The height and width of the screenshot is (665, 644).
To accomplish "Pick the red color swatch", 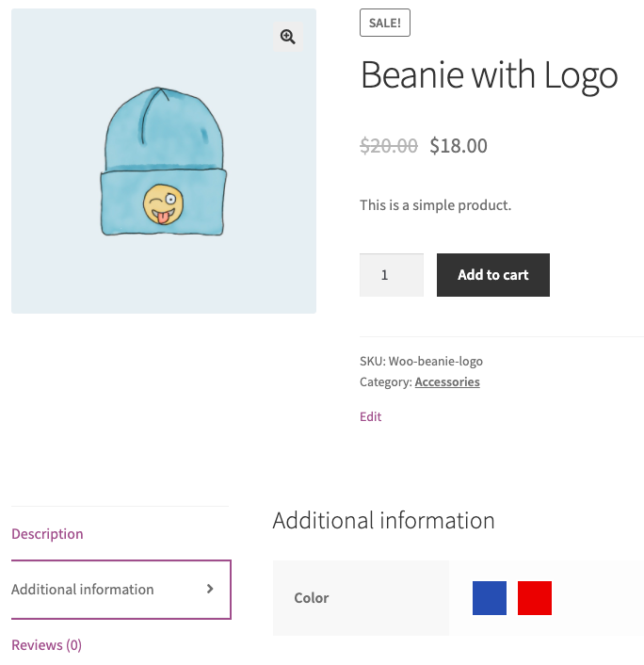I will (x=535, y=598).
